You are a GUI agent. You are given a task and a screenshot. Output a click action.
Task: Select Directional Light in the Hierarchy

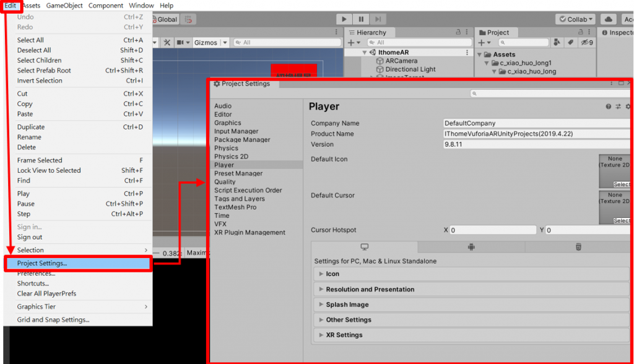tap(410, 69)
